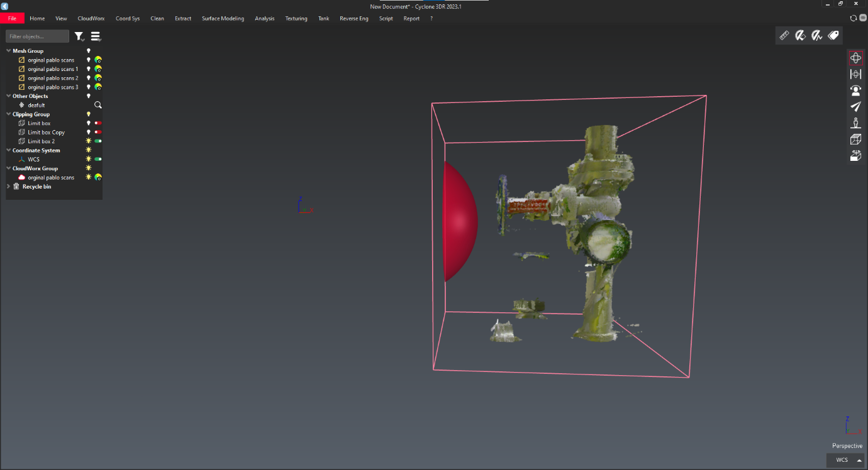This screenshot has height=470, width=868.
Task: Open the filter funnel options in tree panel
Action: point(79,36)
